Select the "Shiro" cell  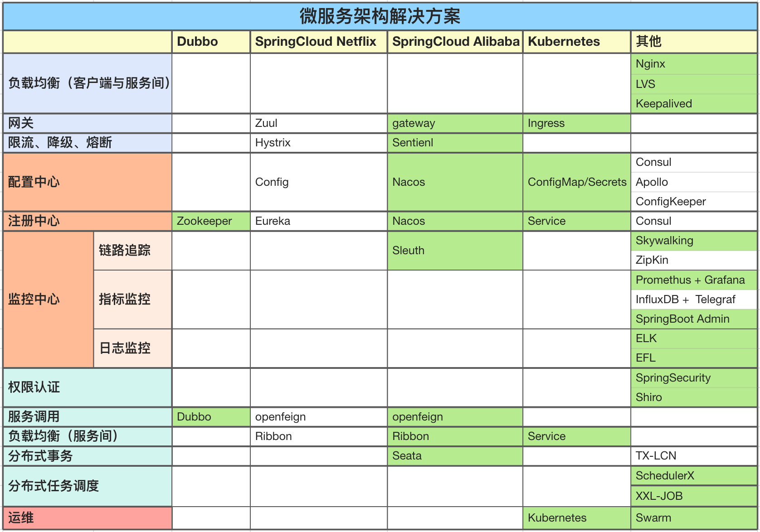694,397
